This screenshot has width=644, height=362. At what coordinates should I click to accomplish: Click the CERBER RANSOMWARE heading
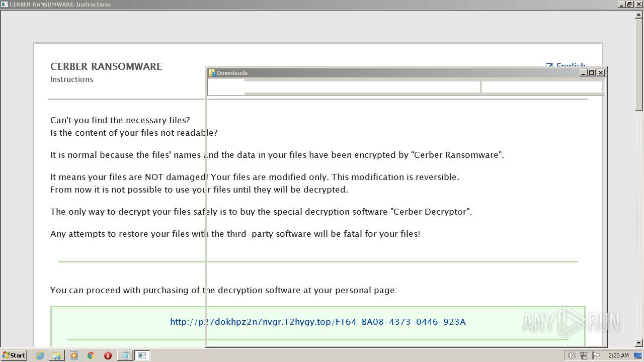point(106,66)
